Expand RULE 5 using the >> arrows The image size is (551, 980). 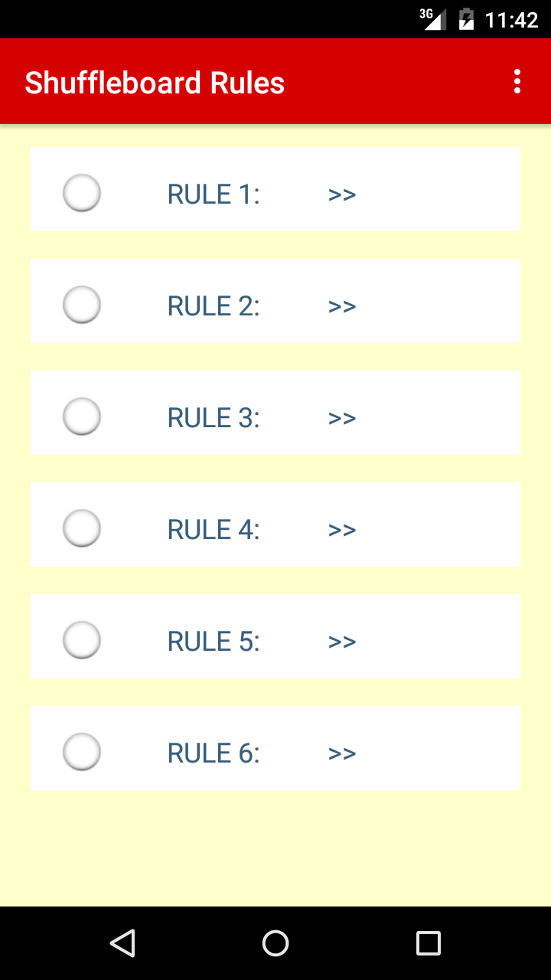tap(342, 642)
